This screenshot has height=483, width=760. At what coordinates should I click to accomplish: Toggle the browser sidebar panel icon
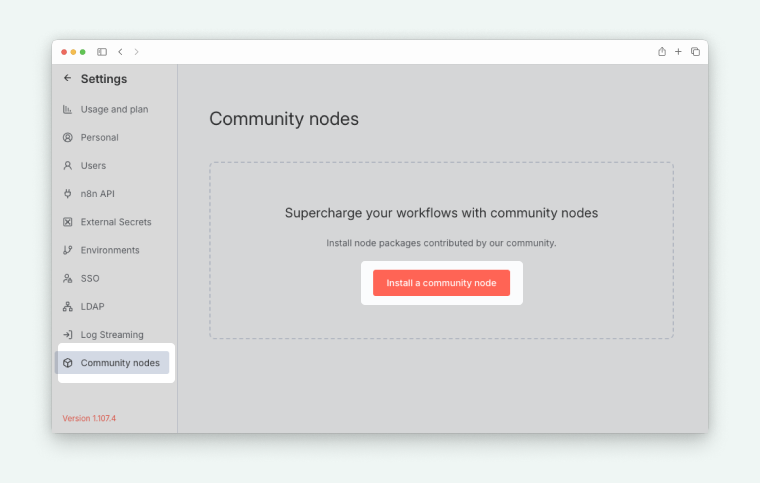(x=102, y=52)
